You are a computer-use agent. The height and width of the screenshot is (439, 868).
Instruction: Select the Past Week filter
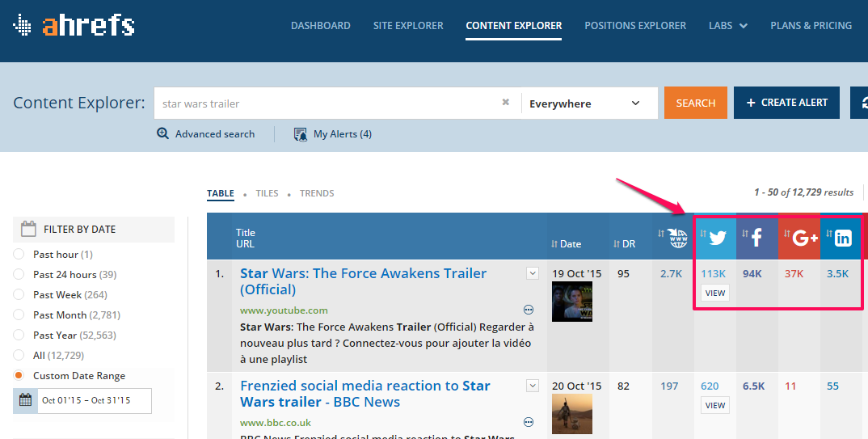[19, 294]
